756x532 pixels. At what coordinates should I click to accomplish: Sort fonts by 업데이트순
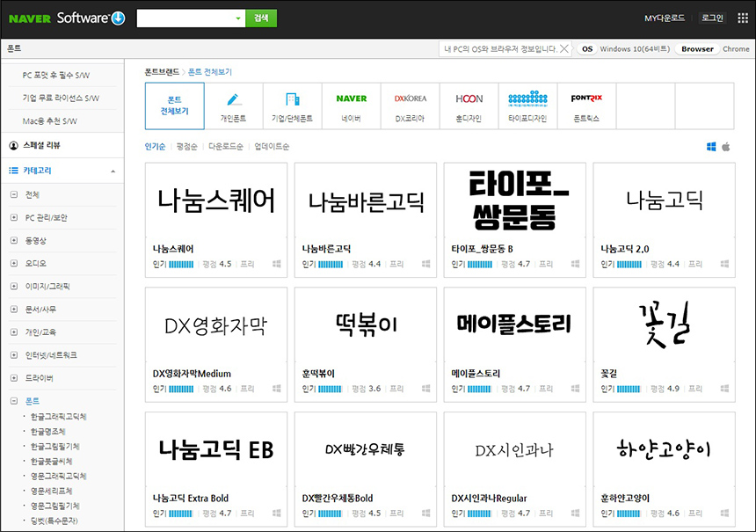coord(272,147)
